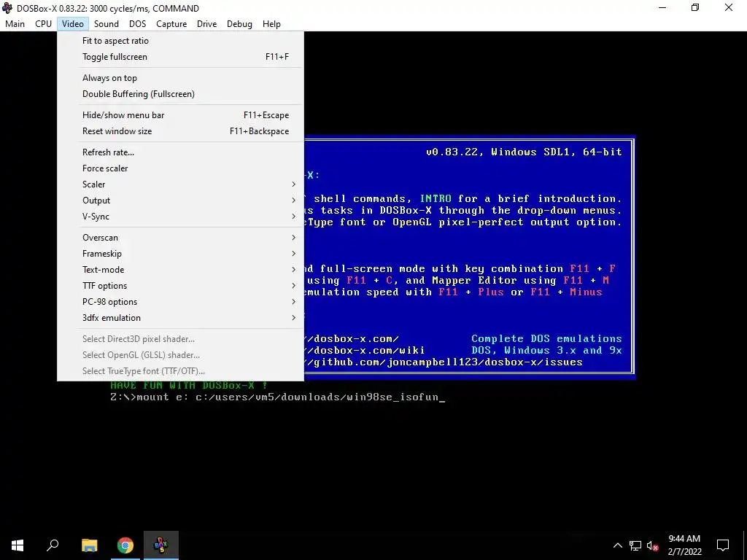Expand the Overscan submenu
This screenshot has width=747, height=560.
[180, 237]
